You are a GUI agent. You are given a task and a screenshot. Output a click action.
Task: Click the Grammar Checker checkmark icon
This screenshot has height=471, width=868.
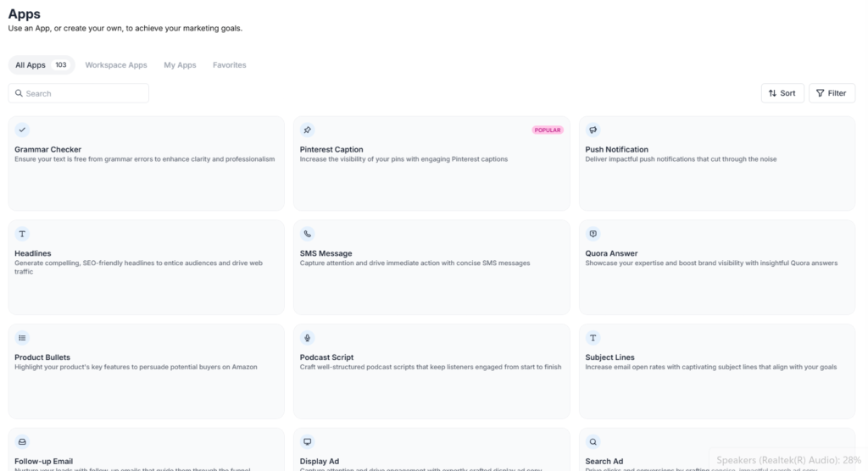22,130
